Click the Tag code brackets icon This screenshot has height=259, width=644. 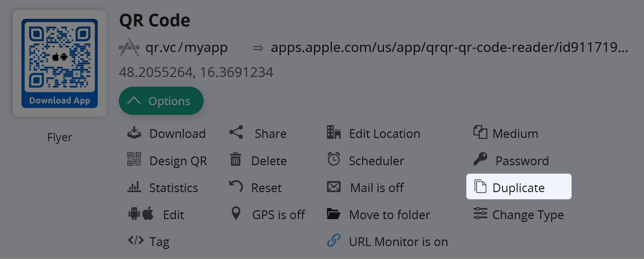tap(136, 241)
